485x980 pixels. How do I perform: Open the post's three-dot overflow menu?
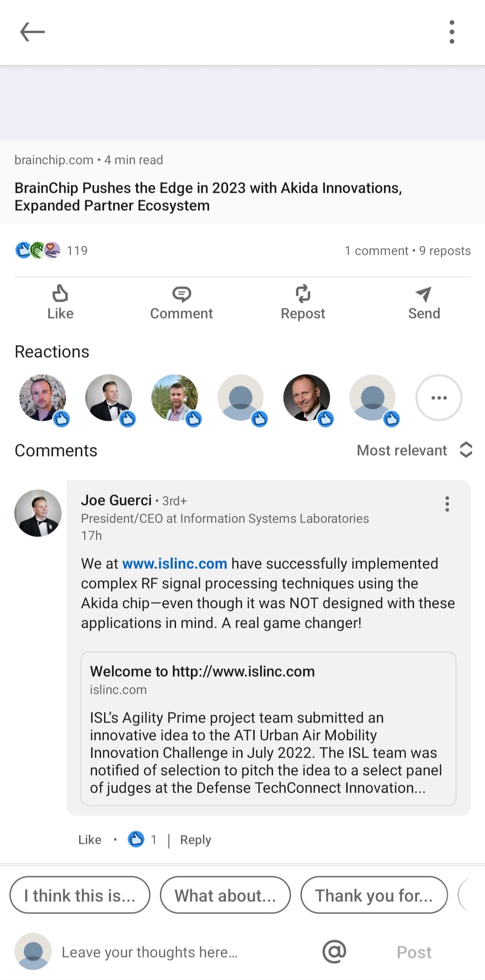point(452,32)
